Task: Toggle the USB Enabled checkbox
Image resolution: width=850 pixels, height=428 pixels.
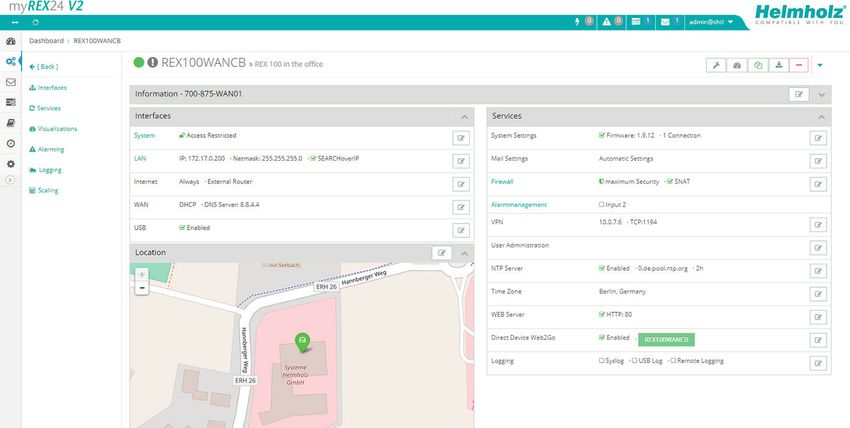Action: (x=182, y=228)
